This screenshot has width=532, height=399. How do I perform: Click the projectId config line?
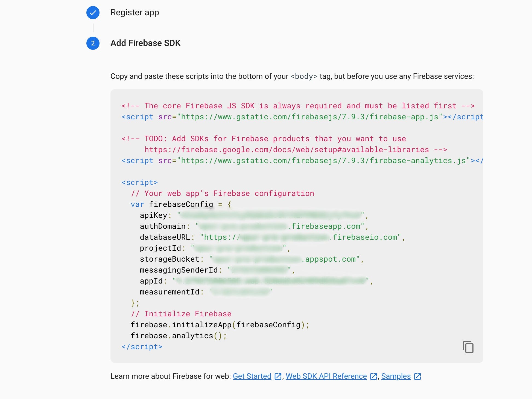click(x=215, y=248)
